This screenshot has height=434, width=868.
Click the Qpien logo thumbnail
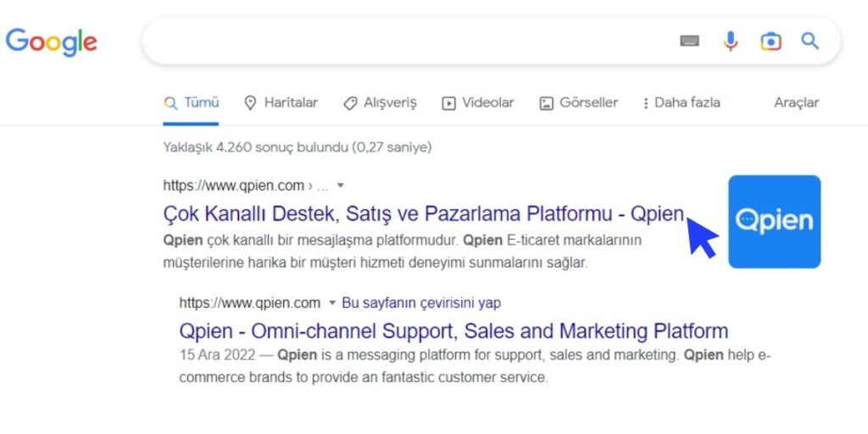775,221
